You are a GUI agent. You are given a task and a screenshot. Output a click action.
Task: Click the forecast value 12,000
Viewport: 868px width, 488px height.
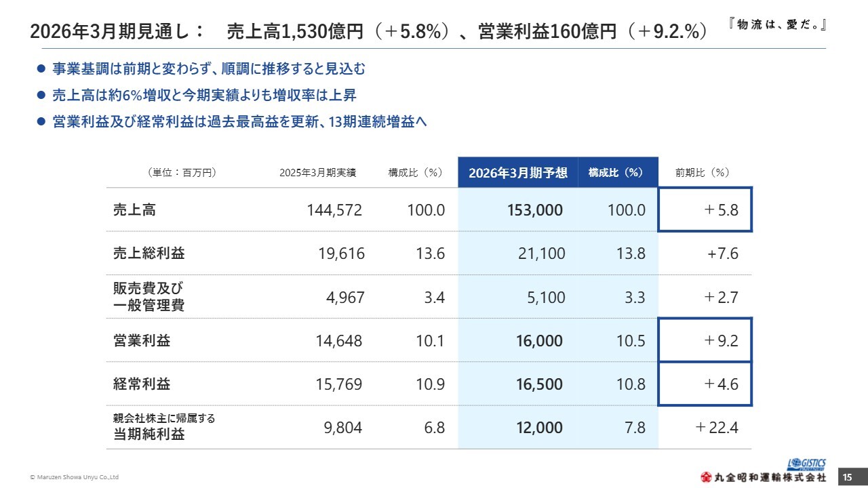[x=539, y=427]
